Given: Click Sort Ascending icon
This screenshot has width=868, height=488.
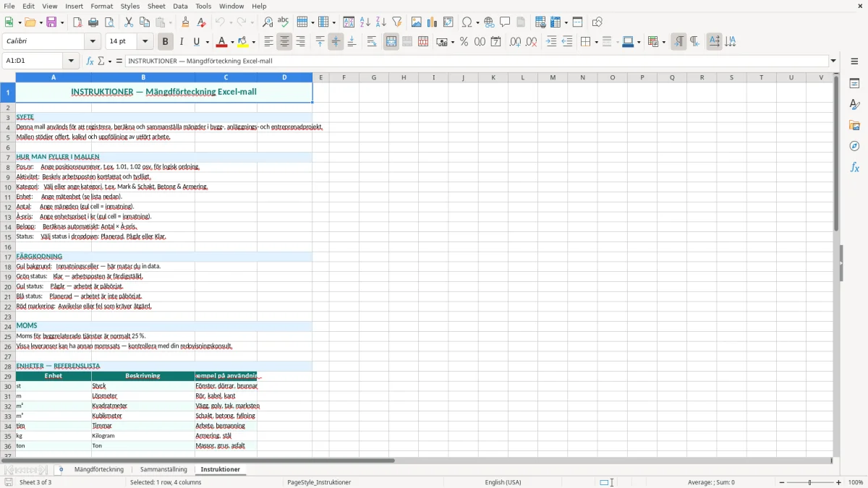Looking at the screenshot, I should [x=365, y=22].
